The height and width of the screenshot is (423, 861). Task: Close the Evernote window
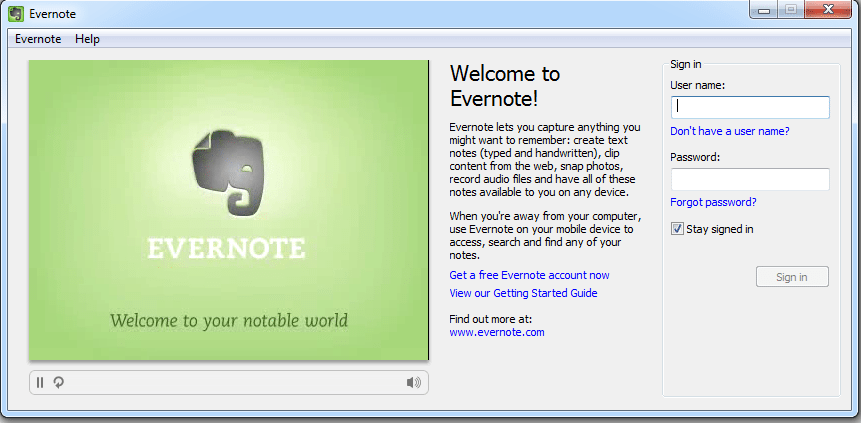point(829,9)
